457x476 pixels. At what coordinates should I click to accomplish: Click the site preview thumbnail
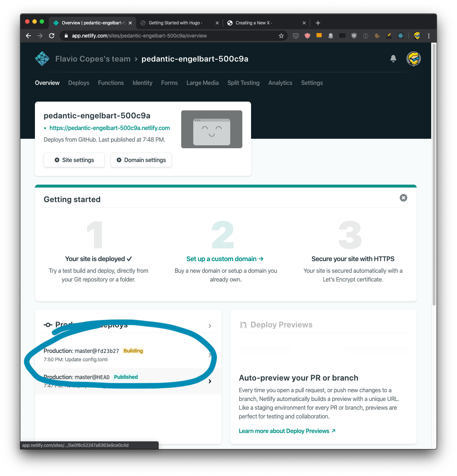coord(212,129)
